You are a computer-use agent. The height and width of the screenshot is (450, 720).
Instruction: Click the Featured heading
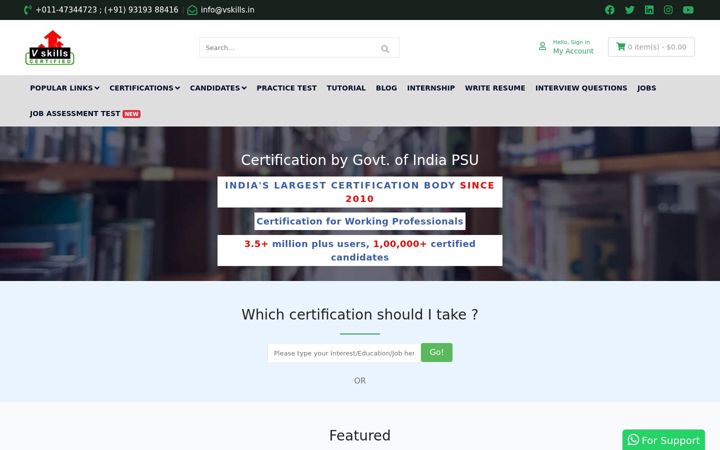(360, 435)
